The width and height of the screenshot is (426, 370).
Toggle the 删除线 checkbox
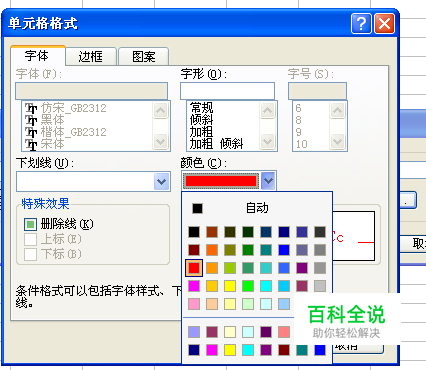pyautogui.click(x=30, y=224)
